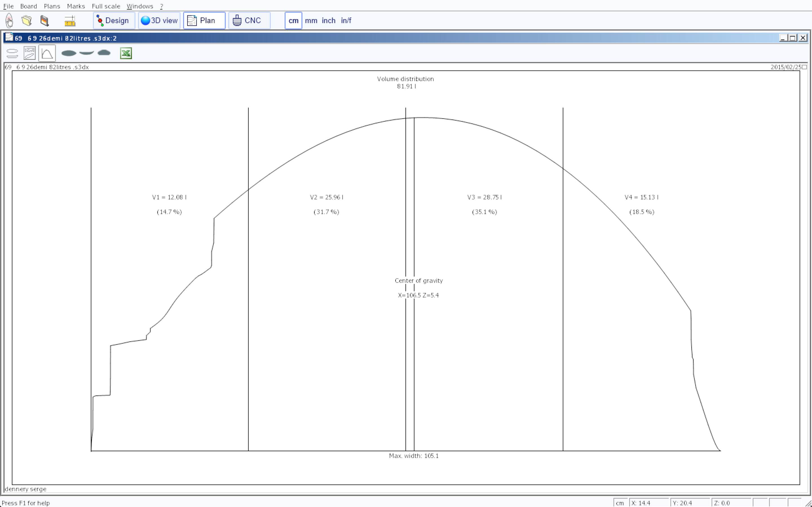Screen dimensions: 812x507
Task: Open the Marks menu
Action: point(76,6)
